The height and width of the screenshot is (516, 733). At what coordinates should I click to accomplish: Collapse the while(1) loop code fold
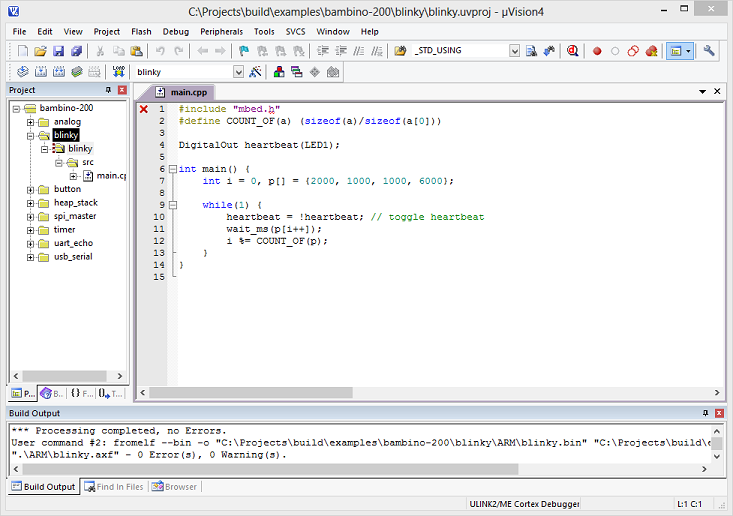(172, 205)
